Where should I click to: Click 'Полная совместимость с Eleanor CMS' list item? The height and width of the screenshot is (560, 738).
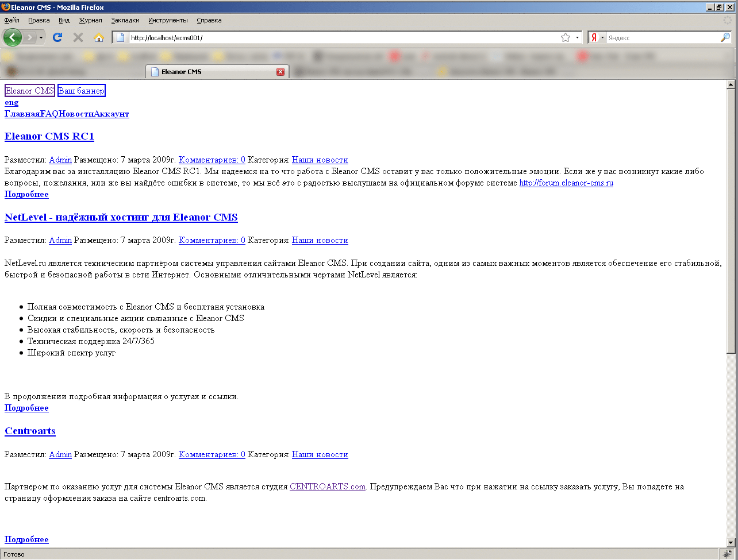coord(146,307)
